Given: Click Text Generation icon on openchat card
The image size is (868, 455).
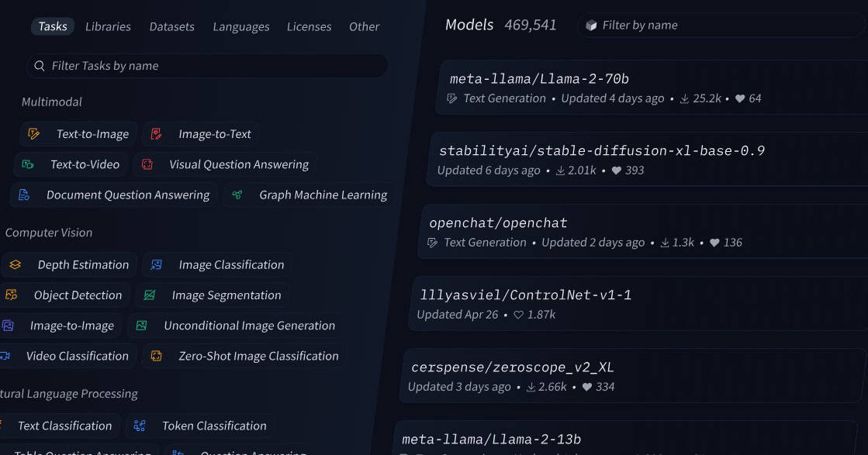Looking at the screenshot, I should point(432,243).
